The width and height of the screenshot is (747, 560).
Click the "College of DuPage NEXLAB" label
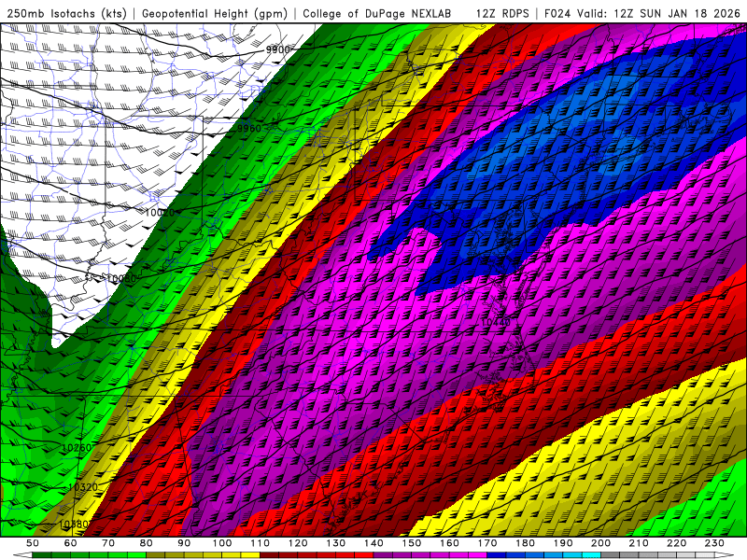[377, 13]
